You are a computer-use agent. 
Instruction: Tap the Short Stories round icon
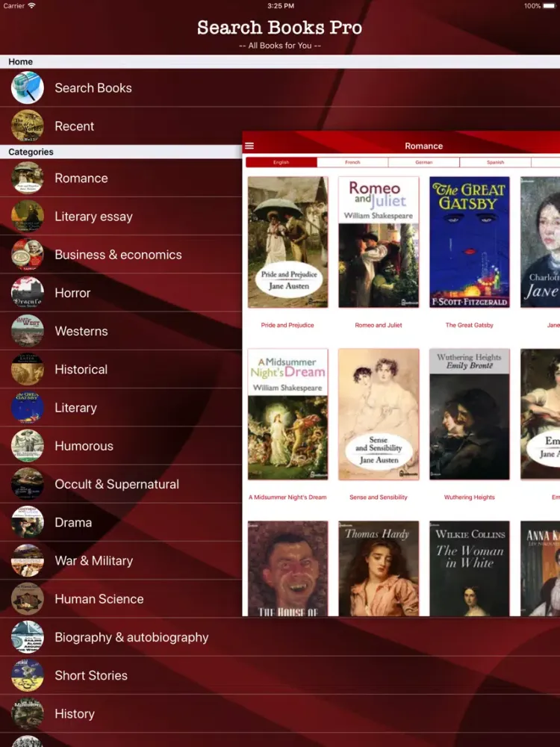[28, 675]
